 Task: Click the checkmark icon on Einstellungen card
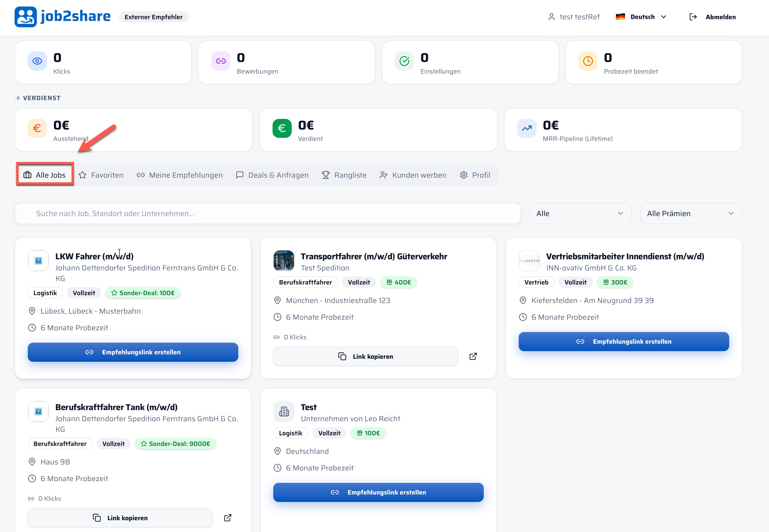[404, 61]
